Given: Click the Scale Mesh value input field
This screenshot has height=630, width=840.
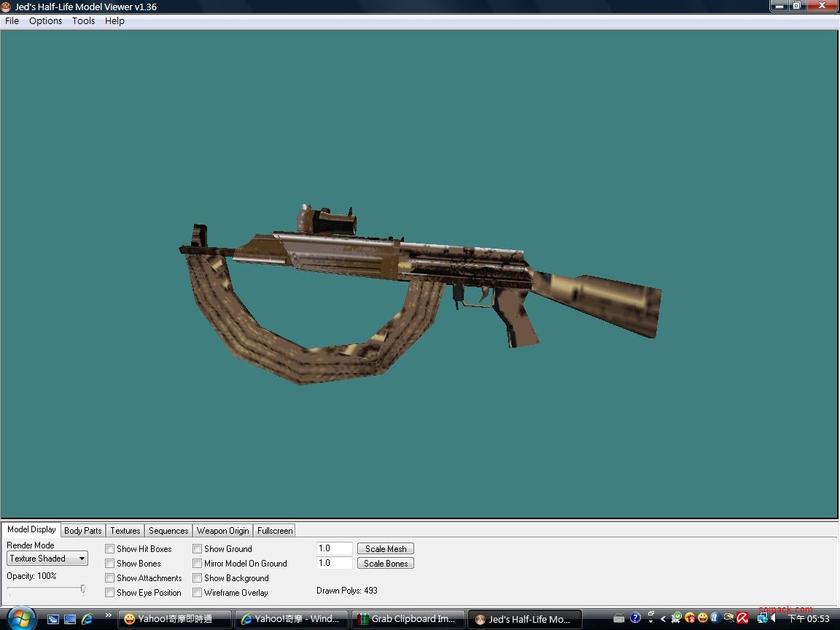Looking at the screenshot, I should pyautogui.click(x=334, y=548).
